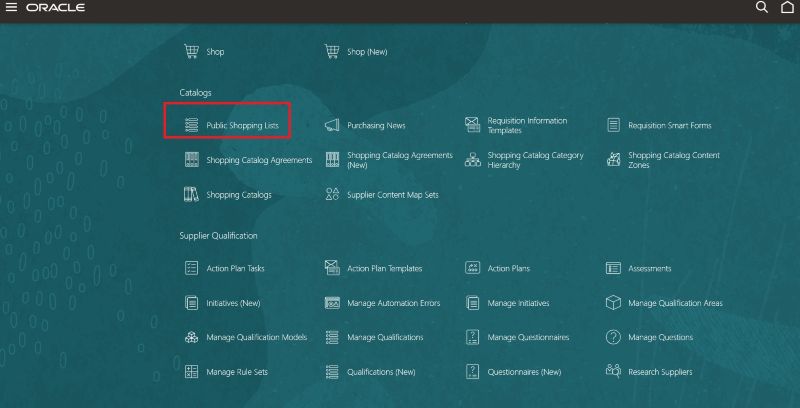Open Shopping Catalog Category Hierarchy link
Image resolution: width=800 pixels, height=408 pixels.
pos(535,160)
